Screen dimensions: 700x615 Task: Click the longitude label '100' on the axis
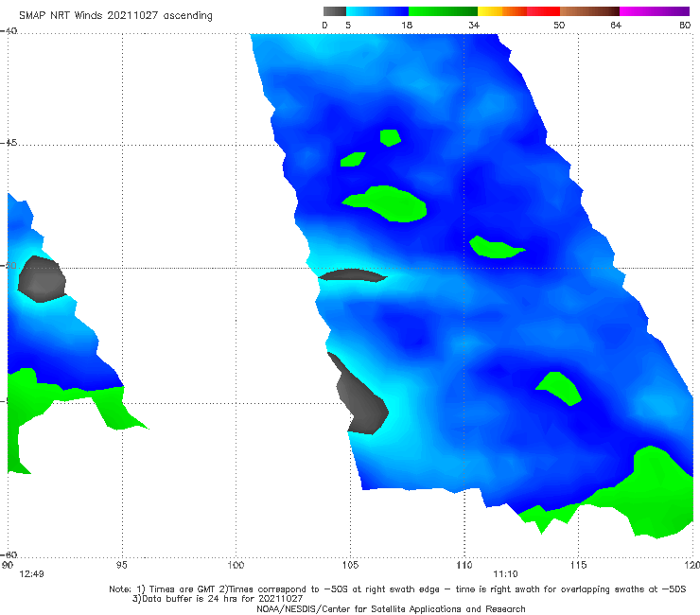coord(236,566)
